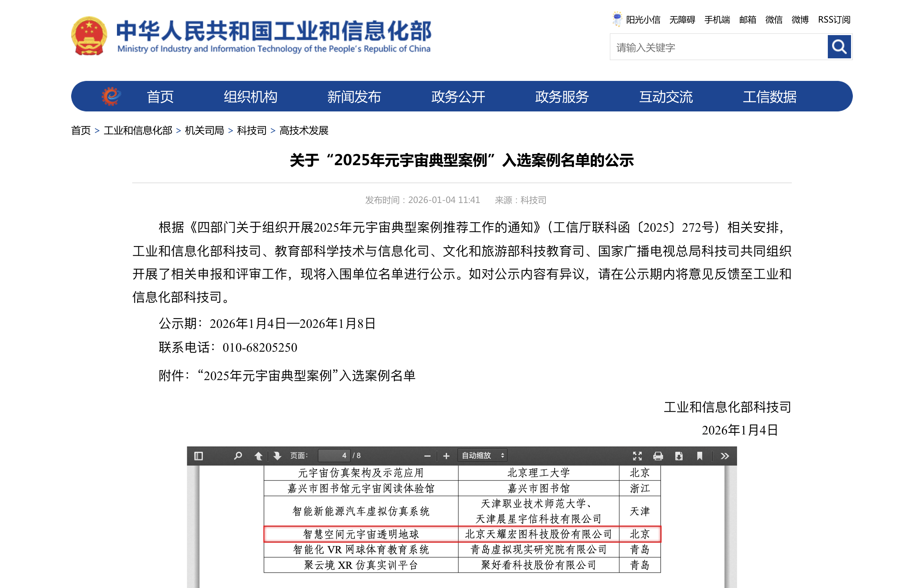This screenshot has width=924, height=588.
Task: Open the 政务公开 navigation menu
Action: tap(458, 97)
